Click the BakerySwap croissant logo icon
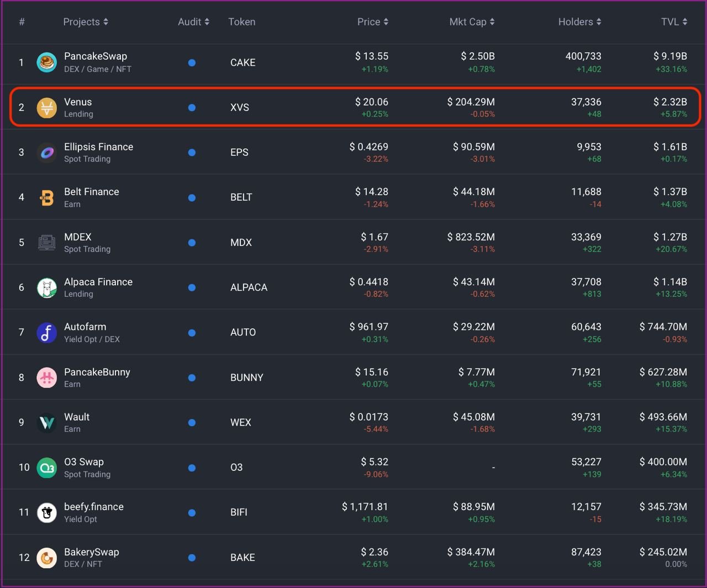This screenshot has width=707, height=588. pos(46,558)
